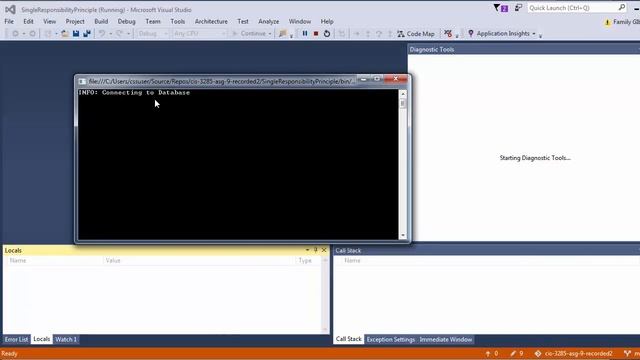This screenshot has height=360, width=640.
Task: Restart the debugging session
Action: tap(327, 34)
